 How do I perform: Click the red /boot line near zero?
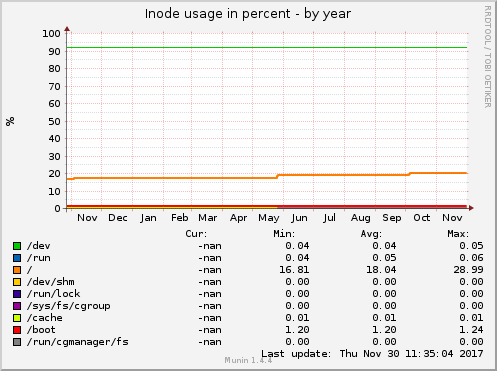267,206
